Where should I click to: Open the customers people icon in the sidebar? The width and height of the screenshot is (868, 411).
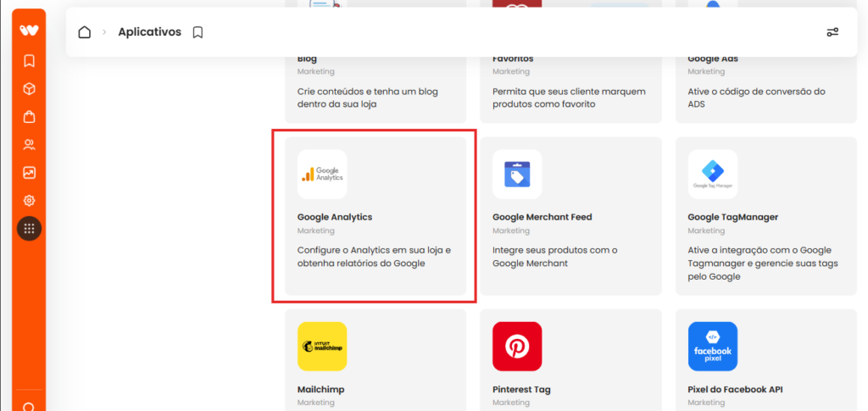pyautogui.click(x=30, y=145)
